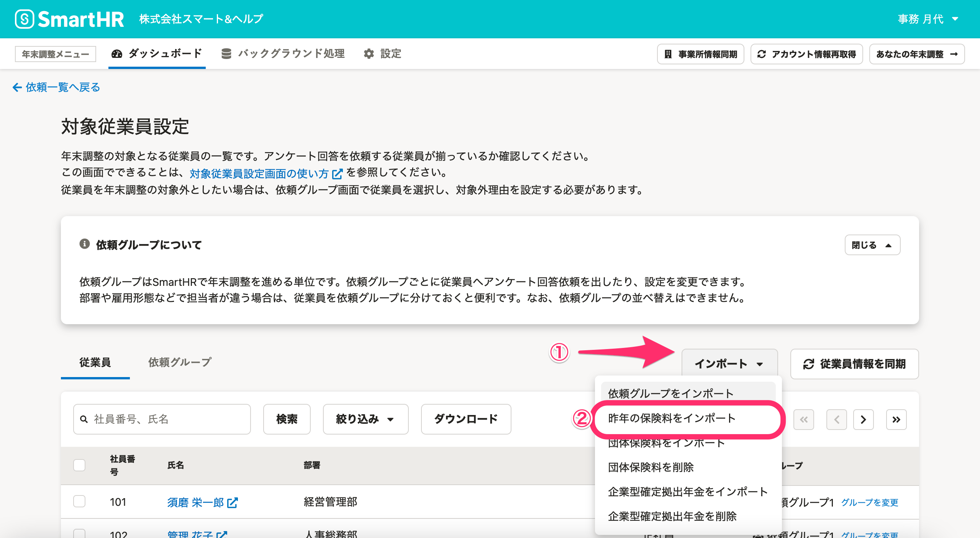
Task: Collapse the panel with 閉じる button
Action: pyautogui.click(x=872, y=245)
